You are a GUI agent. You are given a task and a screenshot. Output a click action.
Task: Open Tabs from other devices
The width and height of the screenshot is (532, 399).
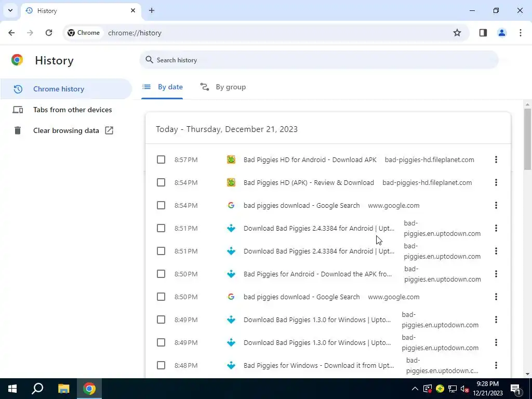pos(66,110)
